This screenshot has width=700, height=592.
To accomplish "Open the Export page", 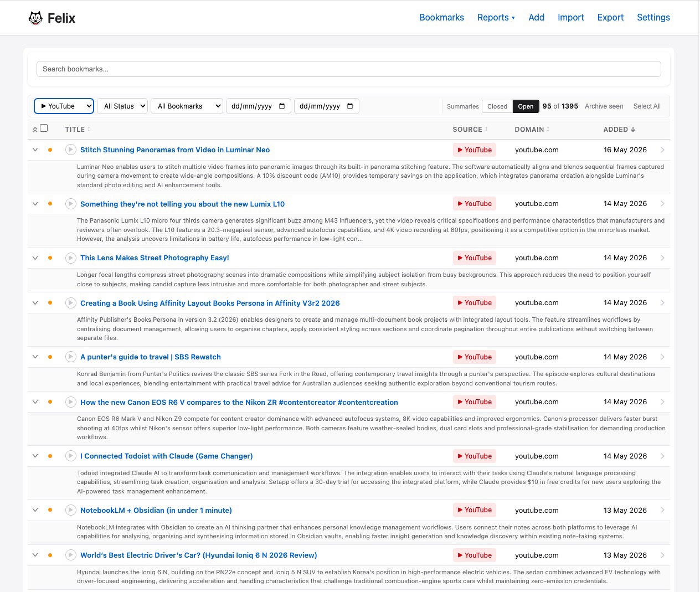I will click(610, 17).
